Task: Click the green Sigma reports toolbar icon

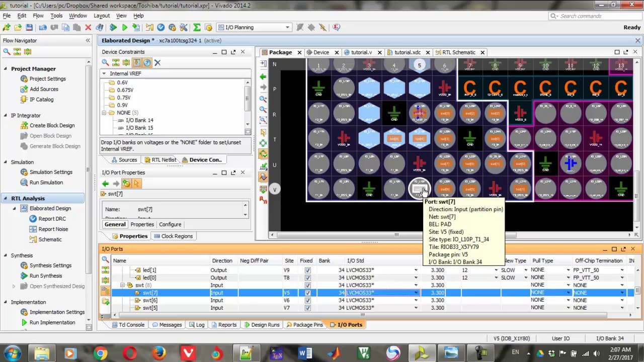Action: 197,28
